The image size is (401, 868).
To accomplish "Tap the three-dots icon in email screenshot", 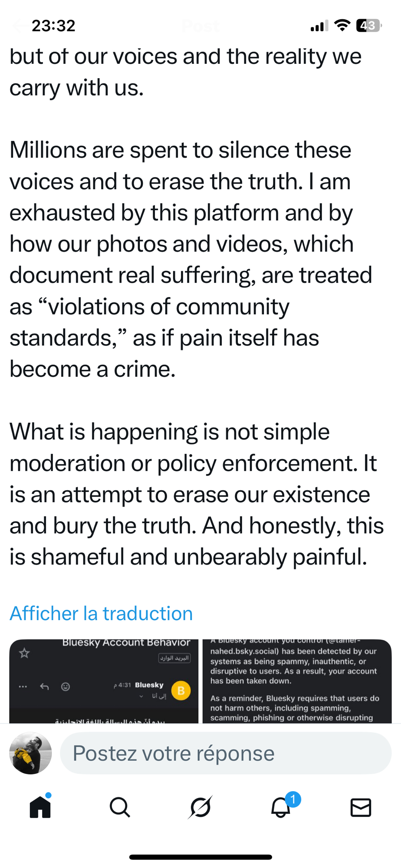I will [x=23, y=687].
